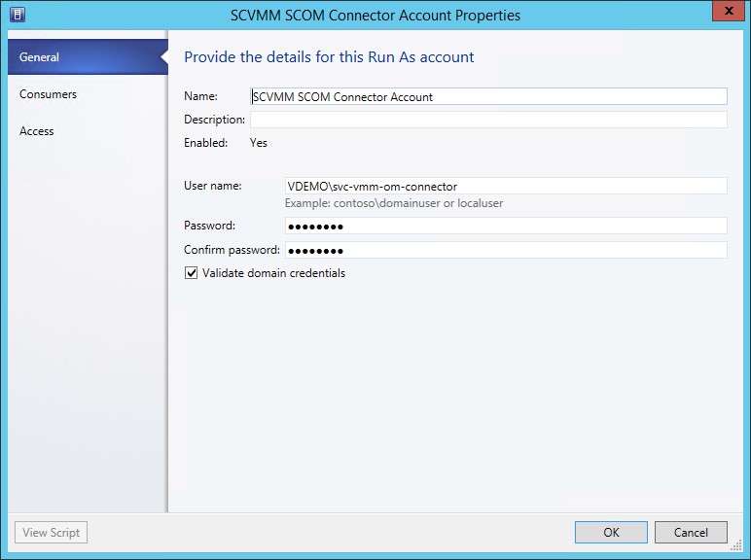
Task: Click the "Confirm password:" label
Action: tap(232, 250)
